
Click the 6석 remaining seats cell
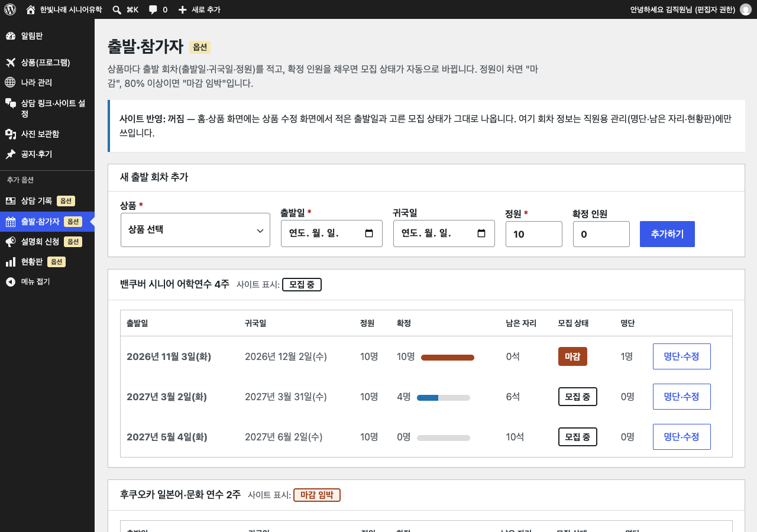[513, 397]
